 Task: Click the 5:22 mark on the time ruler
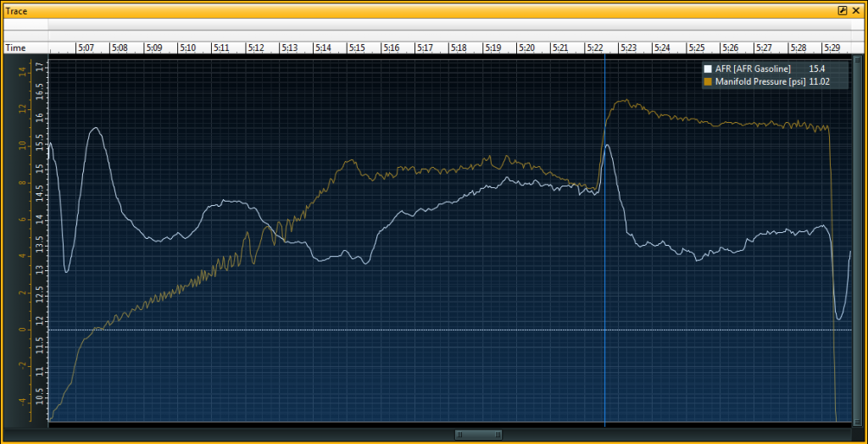click(594, 48)
